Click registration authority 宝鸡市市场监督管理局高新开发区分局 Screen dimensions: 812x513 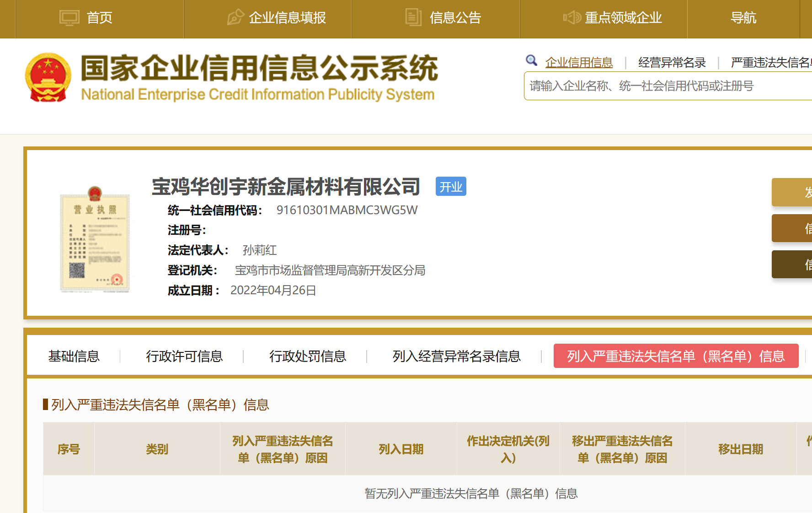pyautogui.click(x=330, y=270)
